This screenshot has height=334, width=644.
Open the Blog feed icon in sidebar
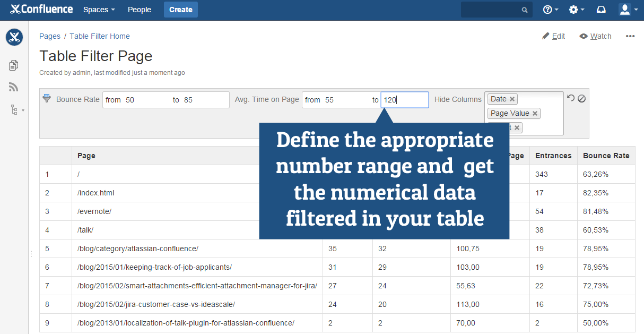click(14, 88)
